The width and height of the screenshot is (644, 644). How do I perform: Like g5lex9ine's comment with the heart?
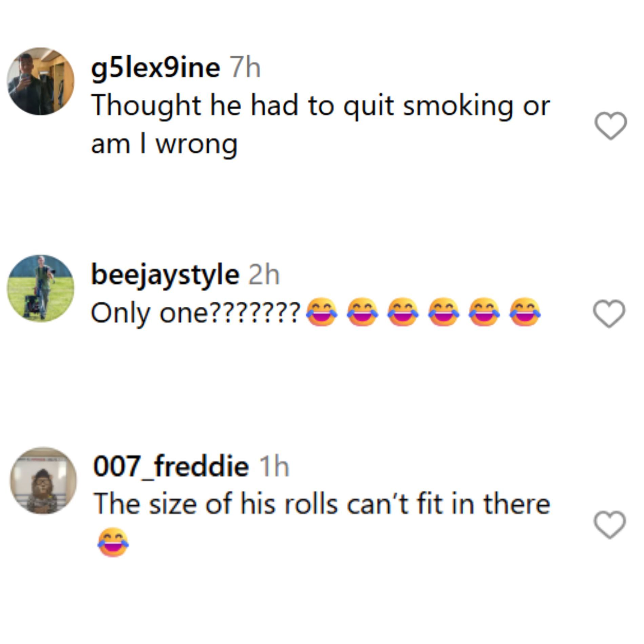pos(610,125)
